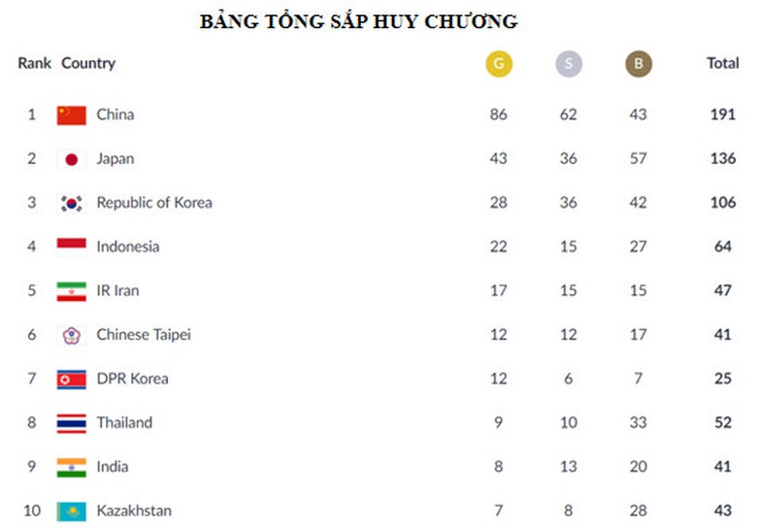Open the Republic of Korea country name
757x532 pixels.
[x=154, y=203]
